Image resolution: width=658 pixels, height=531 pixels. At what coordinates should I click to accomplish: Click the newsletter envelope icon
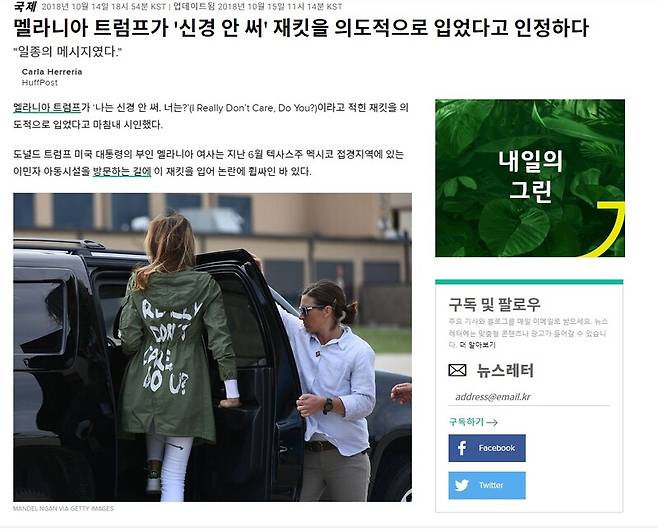[x=457, y=370]
